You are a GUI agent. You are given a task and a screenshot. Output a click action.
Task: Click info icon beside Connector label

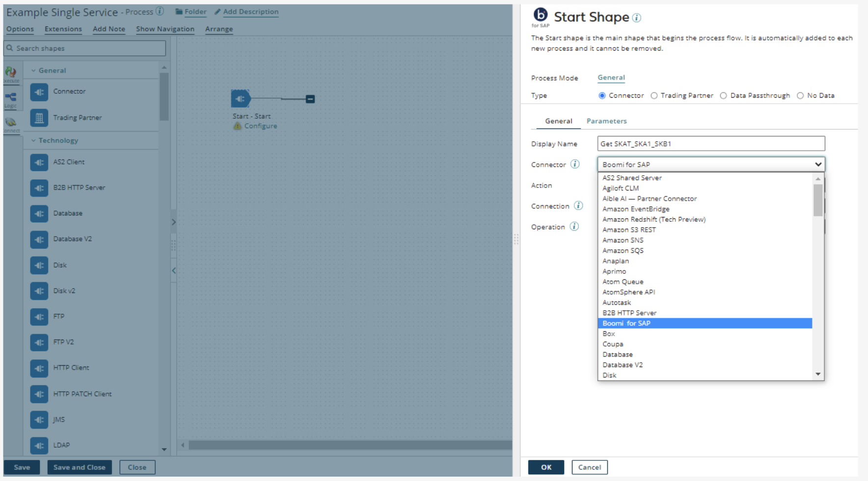click(575, 164)
